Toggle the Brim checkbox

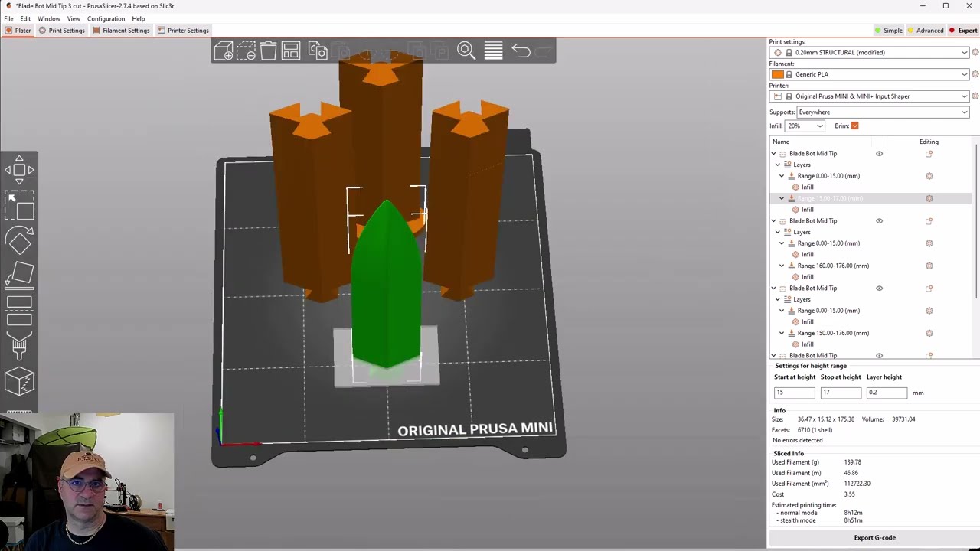pos(854,126)
